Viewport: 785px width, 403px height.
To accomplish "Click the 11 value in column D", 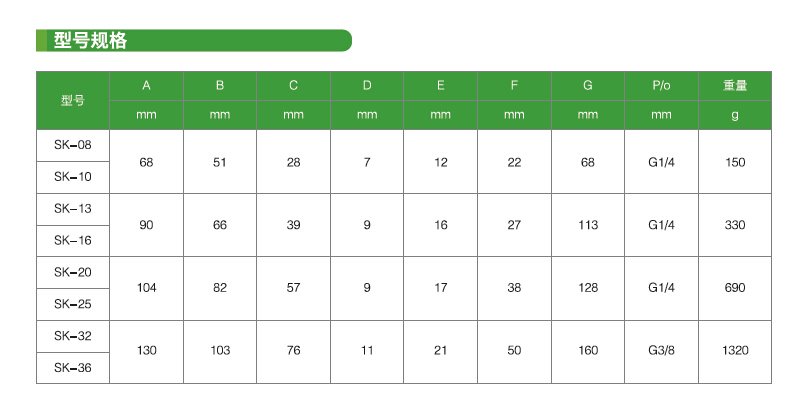I will pyautogui.click(x=367, y=352).
